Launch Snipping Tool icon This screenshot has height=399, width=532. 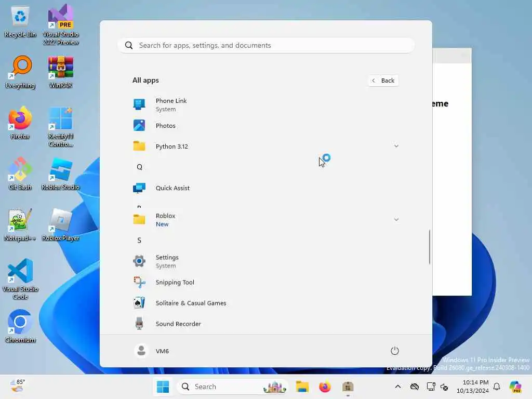point(139,282)
